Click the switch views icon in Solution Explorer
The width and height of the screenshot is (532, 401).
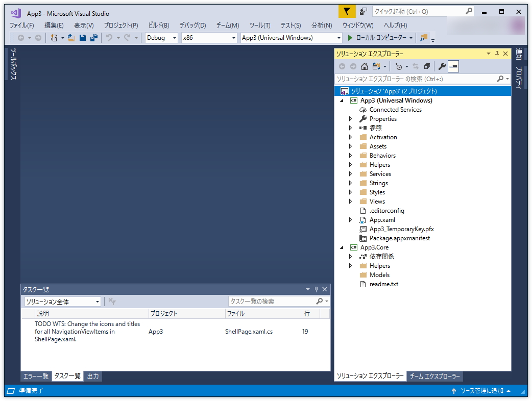click(376, 66)
